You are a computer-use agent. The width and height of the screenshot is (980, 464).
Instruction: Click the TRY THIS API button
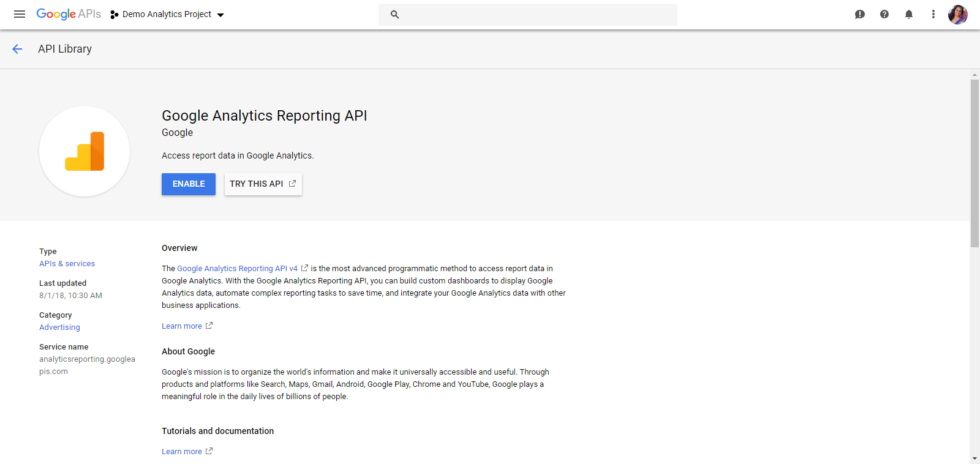click(x=263, y=184)
